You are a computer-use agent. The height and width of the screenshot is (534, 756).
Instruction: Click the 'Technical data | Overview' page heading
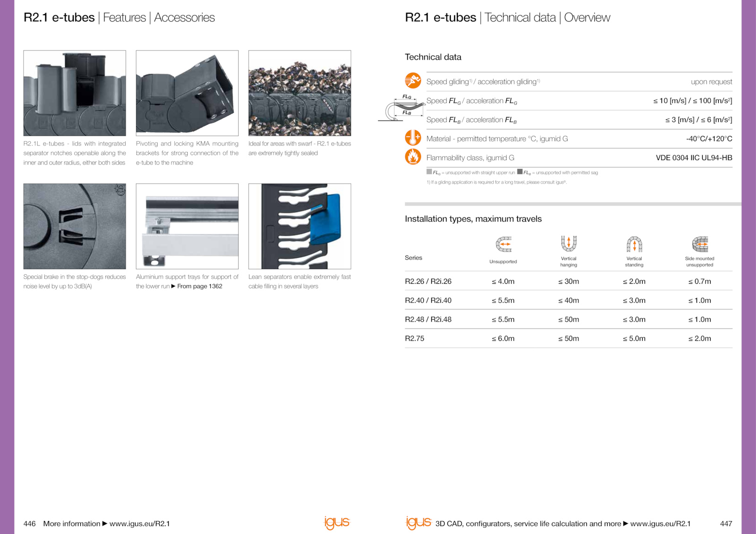click(x=547, y=17)
